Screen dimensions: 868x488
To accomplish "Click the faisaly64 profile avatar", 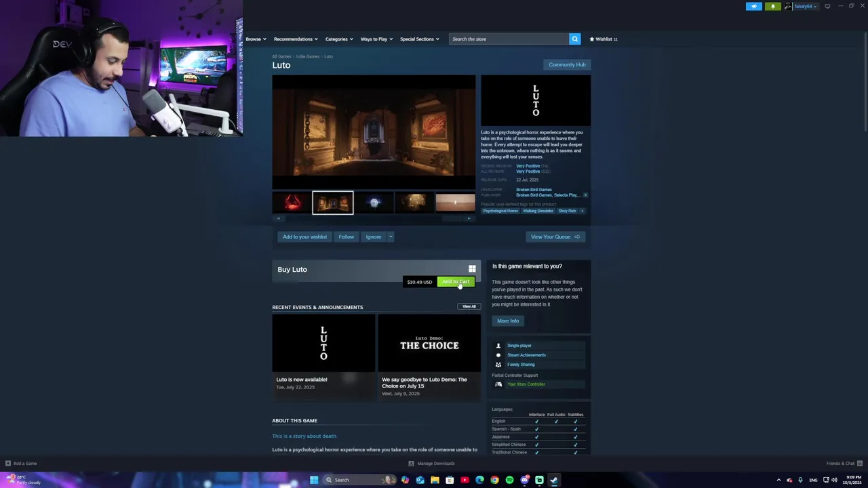I will click(x=788, y=6).
